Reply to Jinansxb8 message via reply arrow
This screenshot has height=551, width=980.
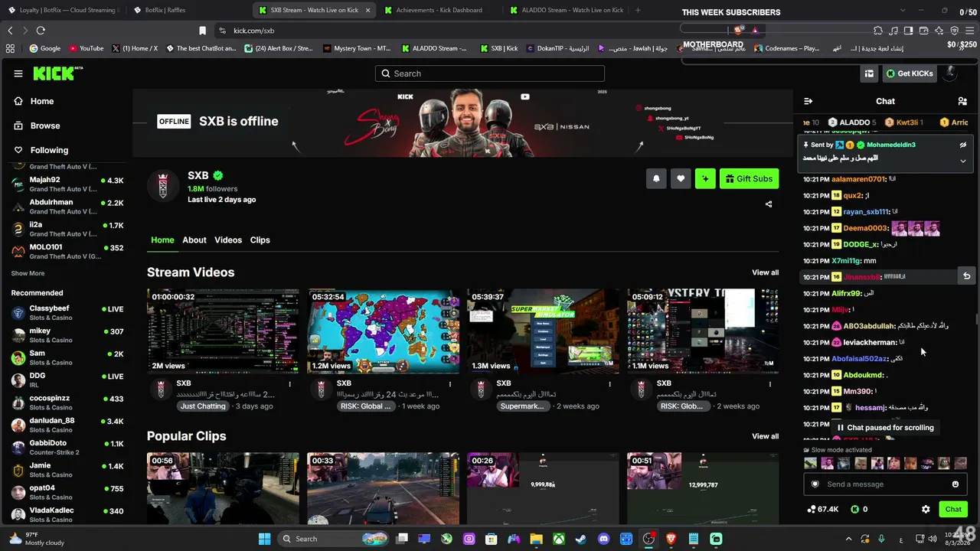point(967,276)
